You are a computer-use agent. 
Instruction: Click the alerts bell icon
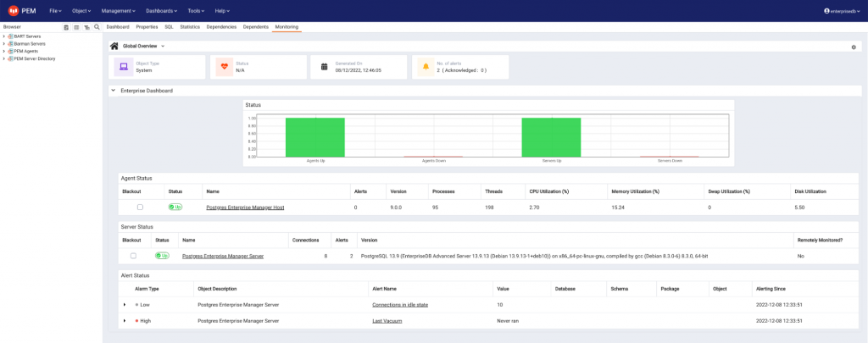[426, 67]
